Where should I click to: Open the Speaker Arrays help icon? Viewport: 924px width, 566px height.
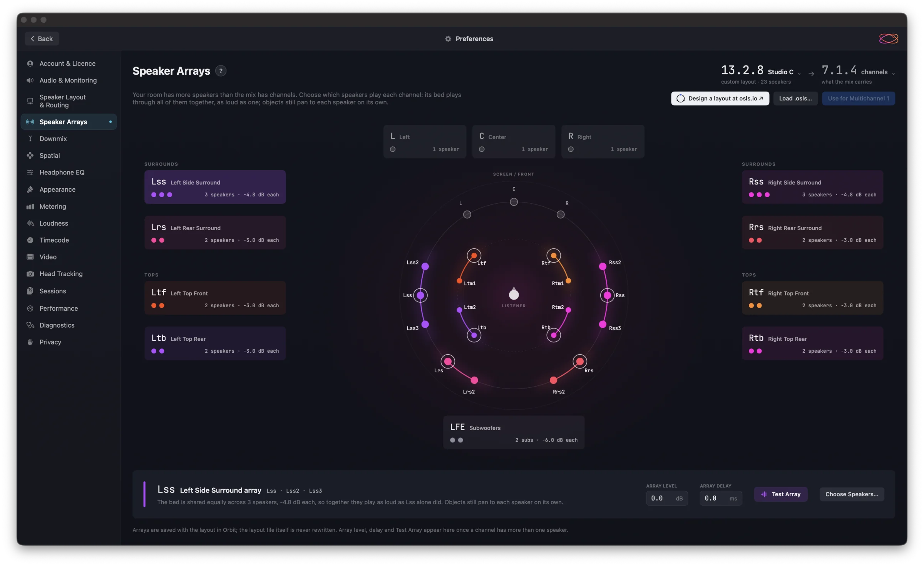(x=221, y=71)
